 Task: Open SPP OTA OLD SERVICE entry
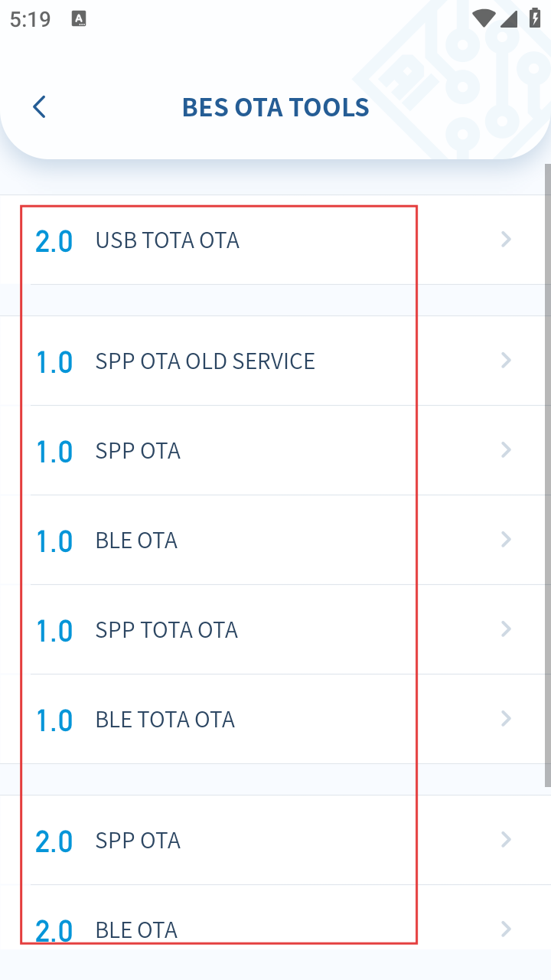pyautogui.click(x=204, y=361)
